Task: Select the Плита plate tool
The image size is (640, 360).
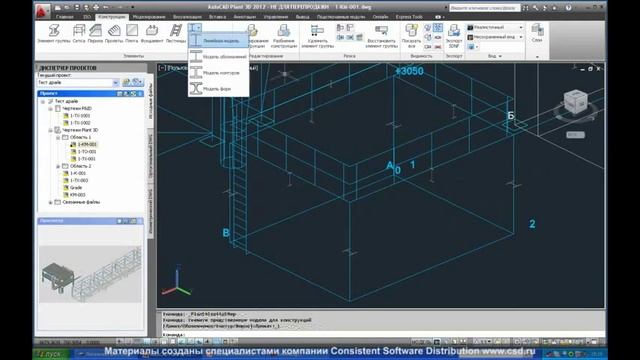Action: click(132, 33)
